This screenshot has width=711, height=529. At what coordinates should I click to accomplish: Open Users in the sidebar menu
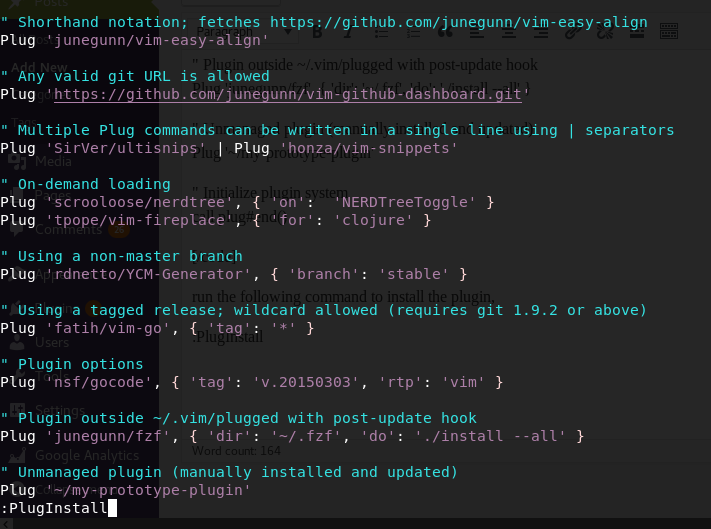[x=52, y=342]
